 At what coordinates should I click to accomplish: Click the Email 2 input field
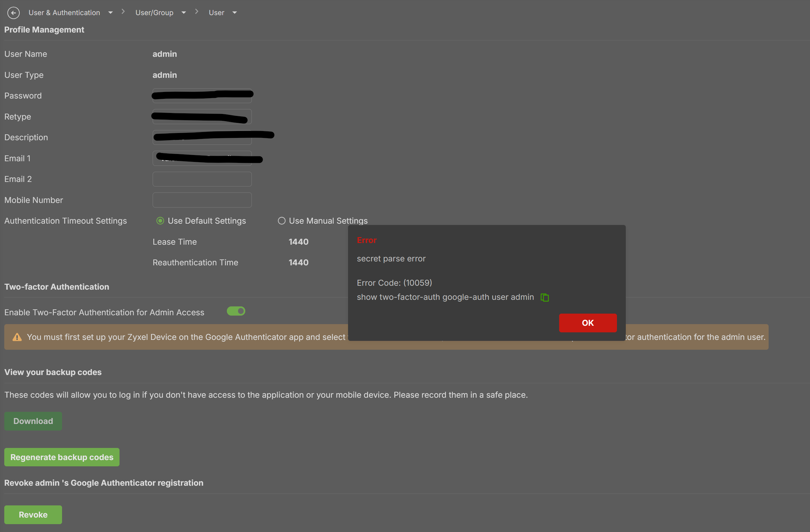[202, 179]
